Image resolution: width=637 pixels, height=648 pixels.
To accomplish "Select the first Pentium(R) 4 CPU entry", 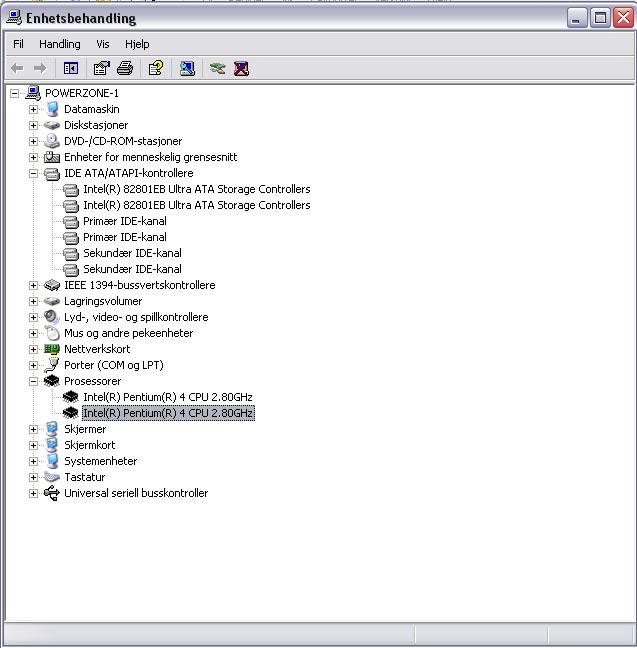I will click(x=168, y=397).
